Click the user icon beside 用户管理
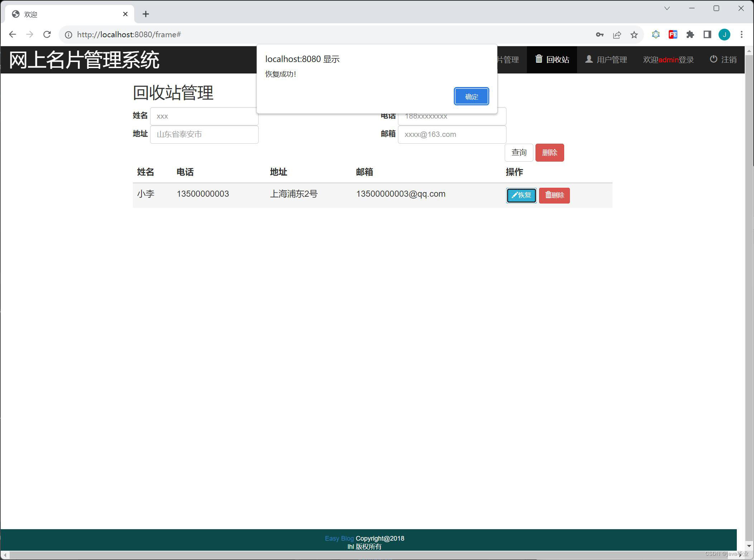 pos(589,59)
